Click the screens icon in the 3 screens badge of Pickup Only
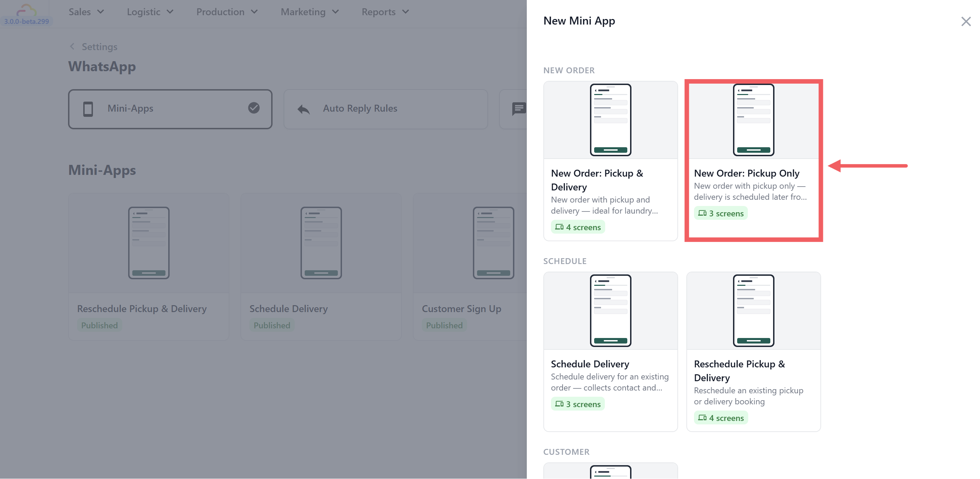Image resolution: width=980 pixels, height=479 pixels. click(x=702, y=213)
